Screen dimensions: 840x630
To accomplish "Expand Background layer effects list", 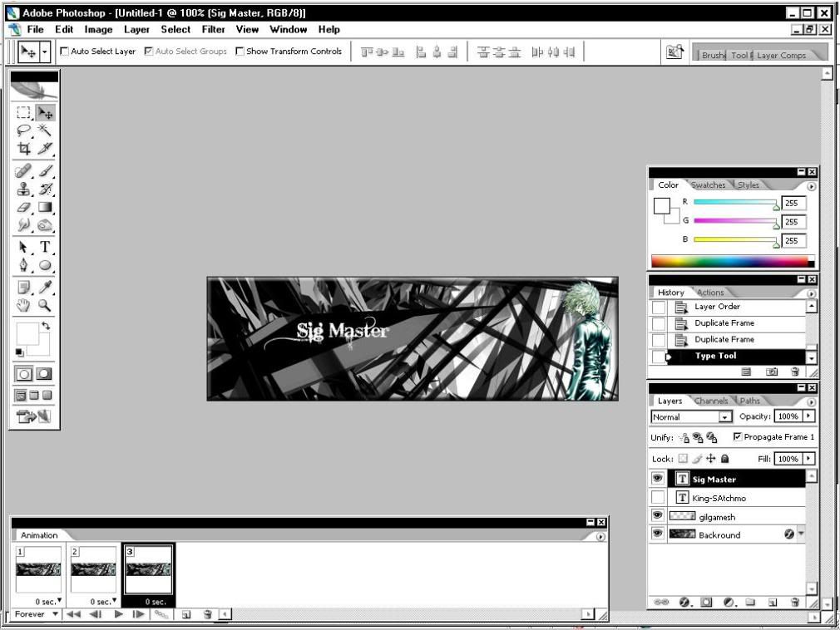I will (x=801, y=534).
